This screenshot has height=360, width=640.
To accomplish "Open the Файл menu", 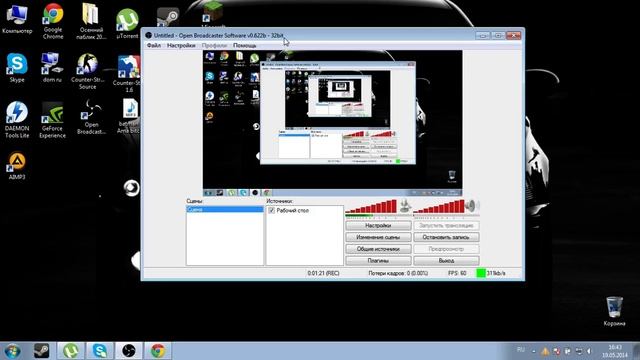I will point(154,45).
